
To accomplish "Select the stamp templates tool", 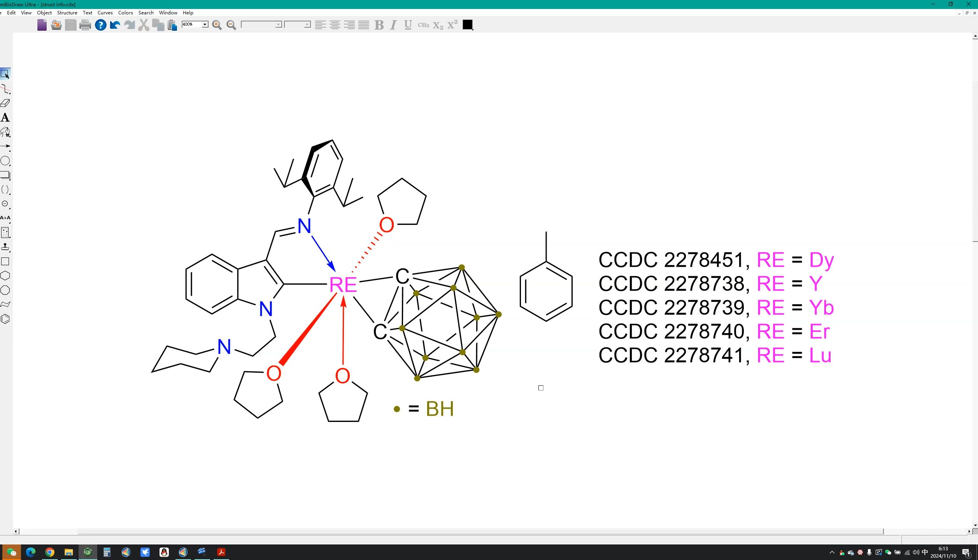I will click(x=5, y=247).
